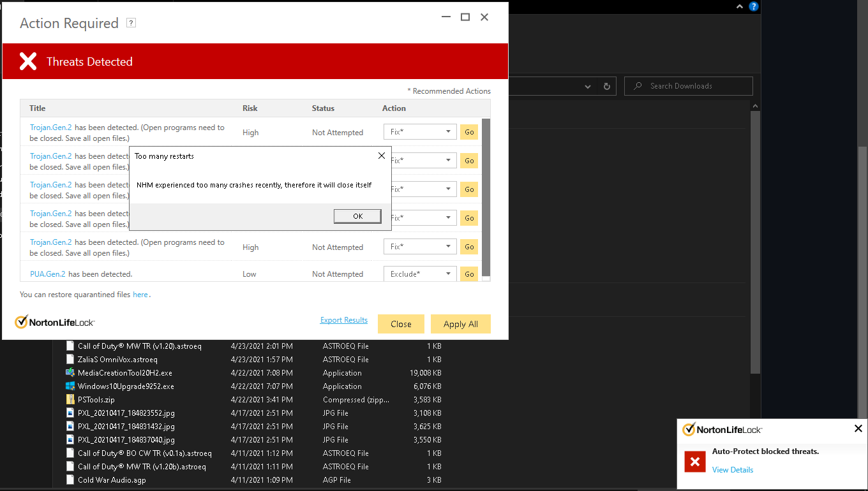Click Apply All to handle all threats

(x=460, y=323)
